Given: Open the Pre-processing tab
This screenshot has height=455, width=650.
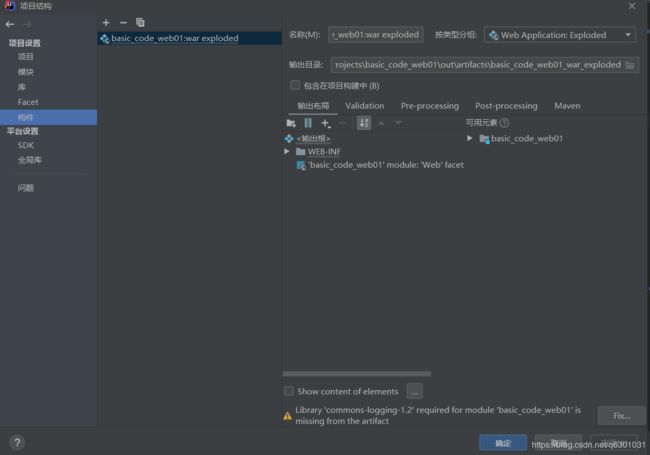Looking at the screenshot, I should pos(430,106).
